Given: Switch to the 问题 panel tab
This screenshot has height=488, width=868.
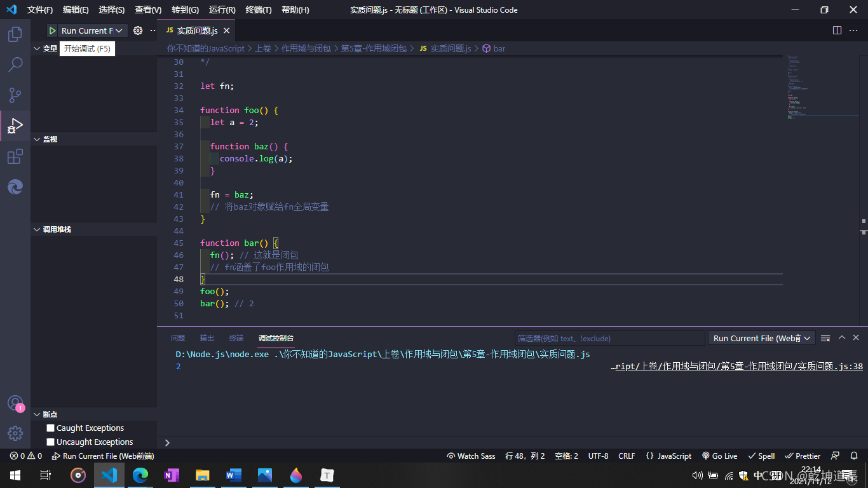Looking at the screenshot, I should pos(178,338).
